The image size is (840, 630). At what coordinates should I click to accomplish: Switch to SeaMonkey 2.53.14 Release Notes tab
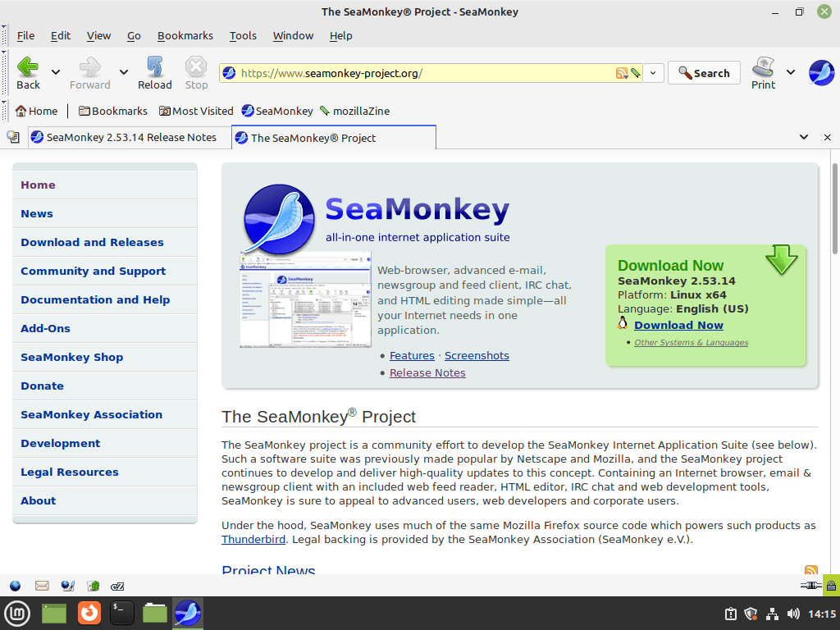(x=130, y=137)
